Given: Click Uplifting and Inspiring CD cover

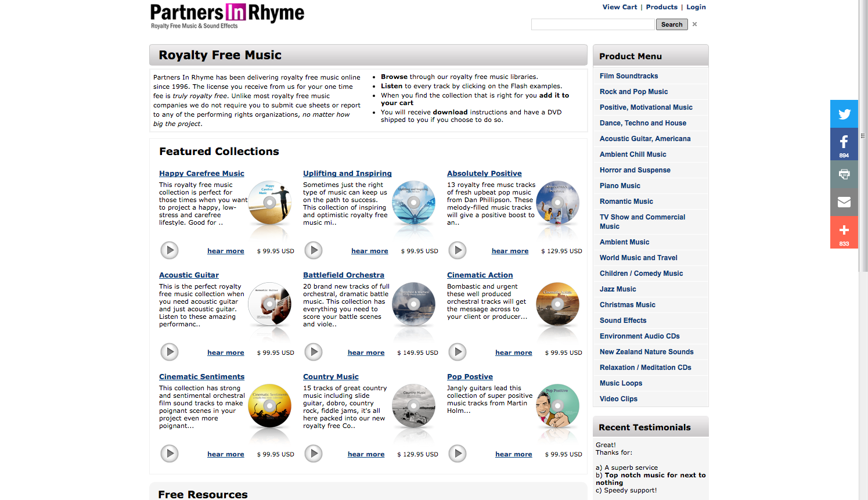Looking at the screenshot, I should pyautogui.click(x=414, y=203).
